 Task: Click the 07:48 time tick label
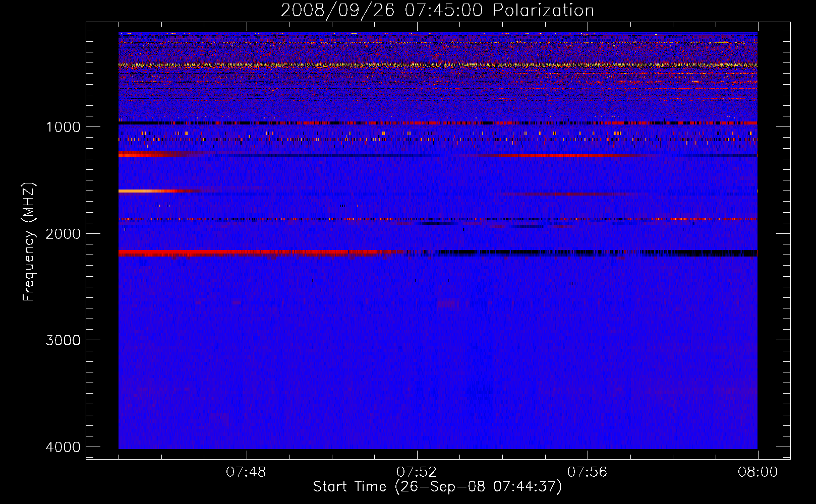pyautogui.click(x=246, y=472)
